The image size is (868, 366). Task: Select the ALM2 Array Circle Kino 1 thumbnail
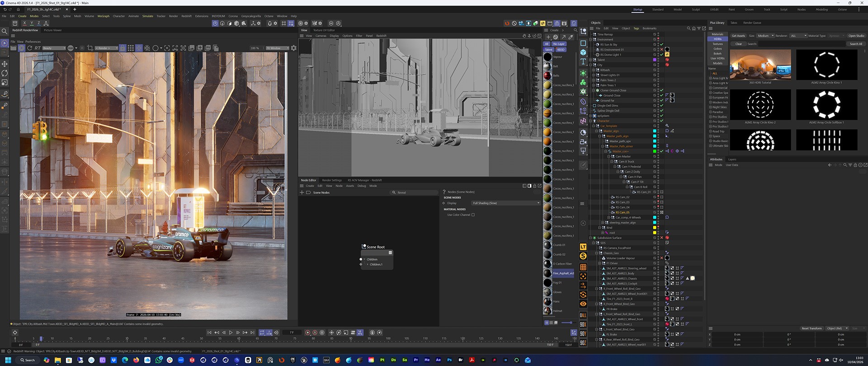click(x=826, y=65)
